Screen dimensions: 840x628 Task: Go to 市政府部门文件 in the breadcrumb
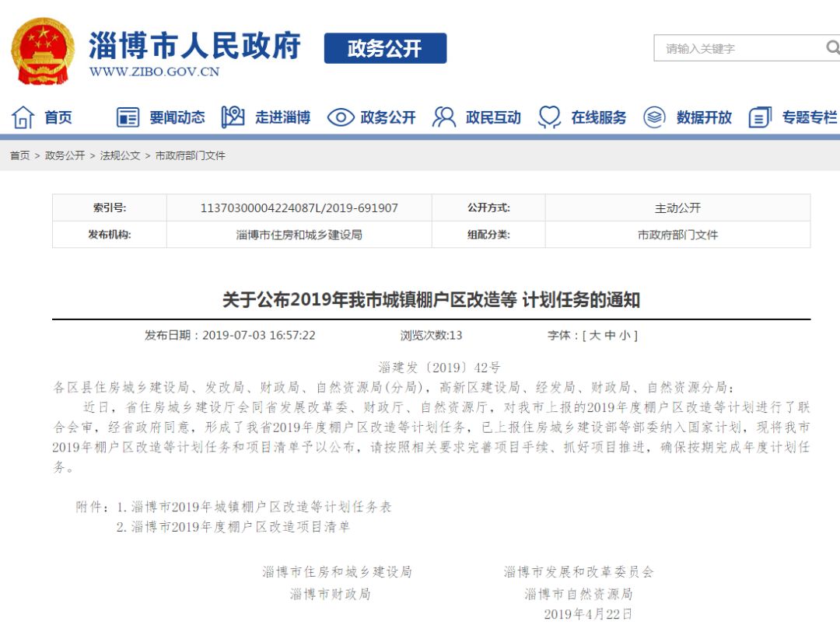191,155
